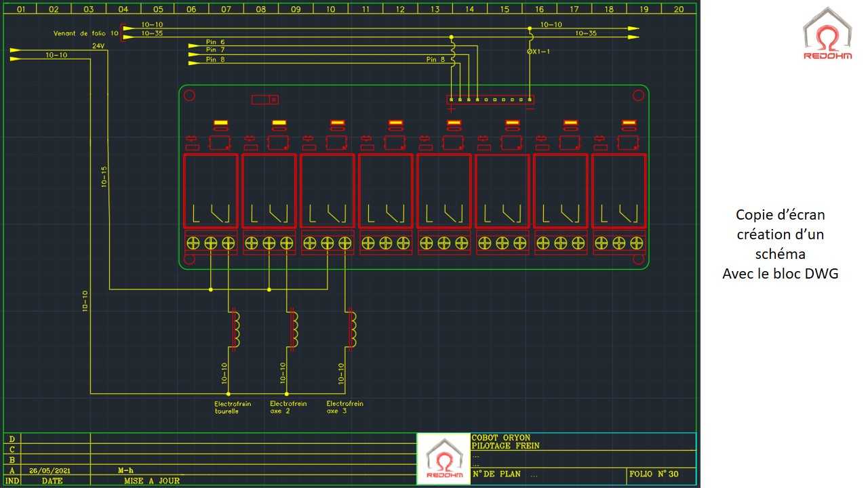Screen dimensions: 868x488
Task: Click the REDOHM logo inside the title block
Action: (443, 459)
